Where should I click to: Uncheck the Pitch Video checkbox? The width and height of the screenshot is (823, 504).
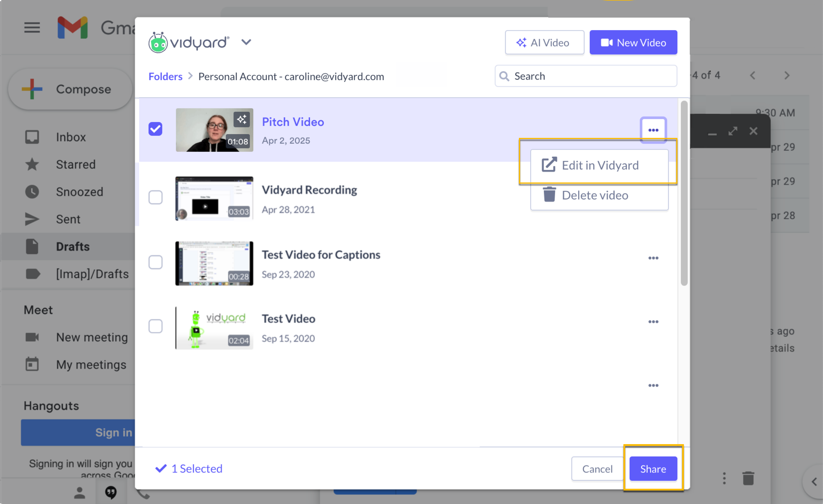pyautogui.click(x=155, y=129)
